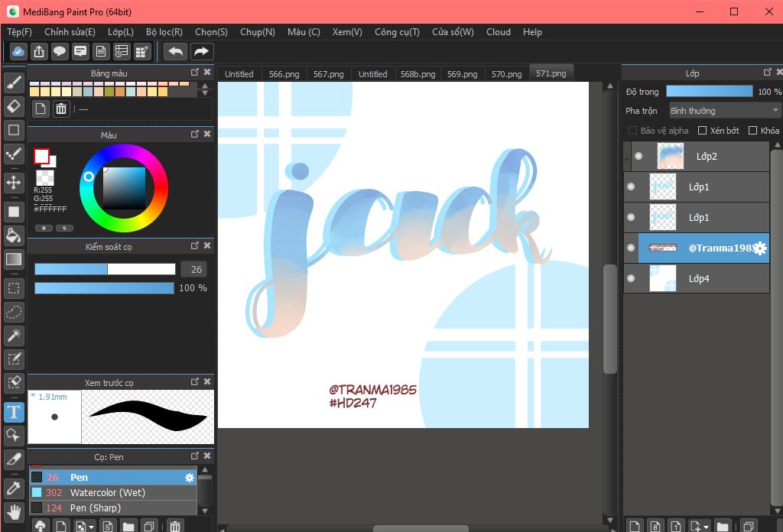Step palette rows with the spinner arrows

point(205,89)
